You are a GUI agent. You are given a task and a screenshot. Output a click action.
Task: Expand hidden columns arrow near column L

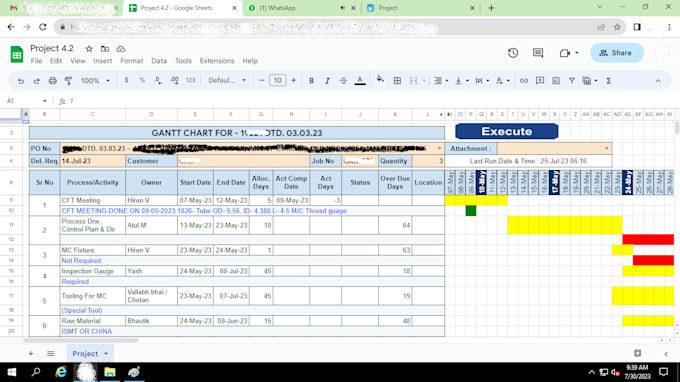click(441, 114)
